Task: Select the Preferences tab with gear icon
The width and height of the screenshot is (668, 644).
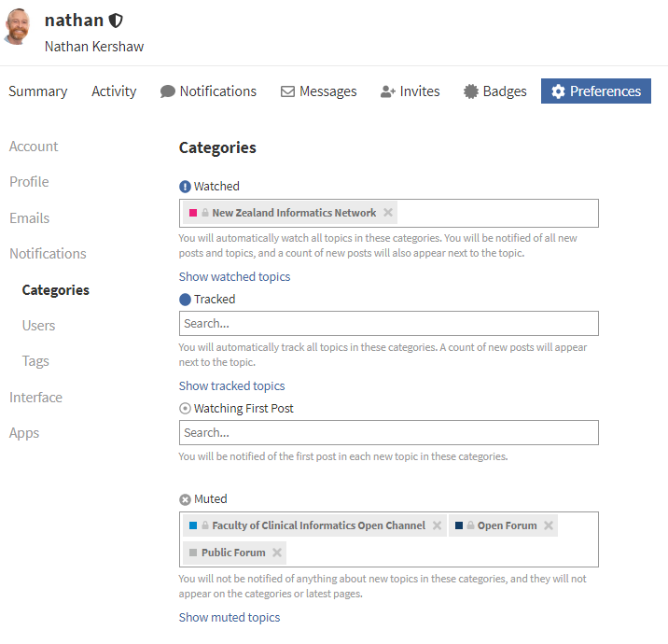Action: coord(595,91)
